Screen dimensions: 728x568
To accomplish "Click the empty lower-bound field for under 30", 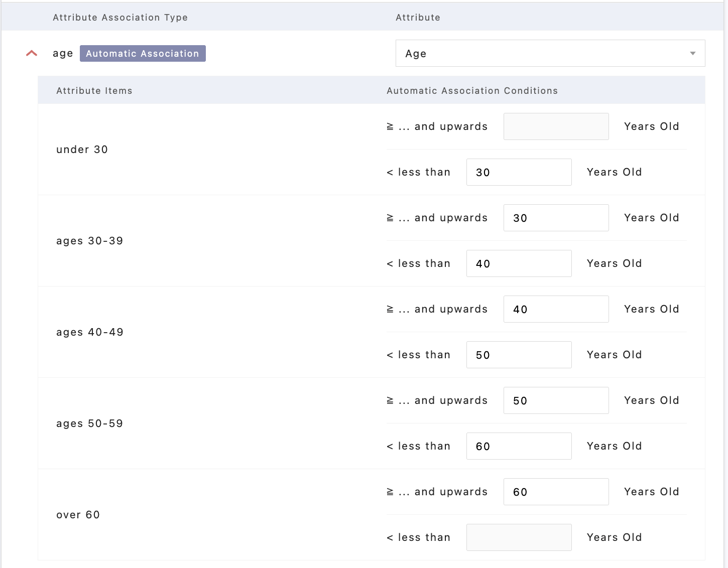I will (556, 126).
